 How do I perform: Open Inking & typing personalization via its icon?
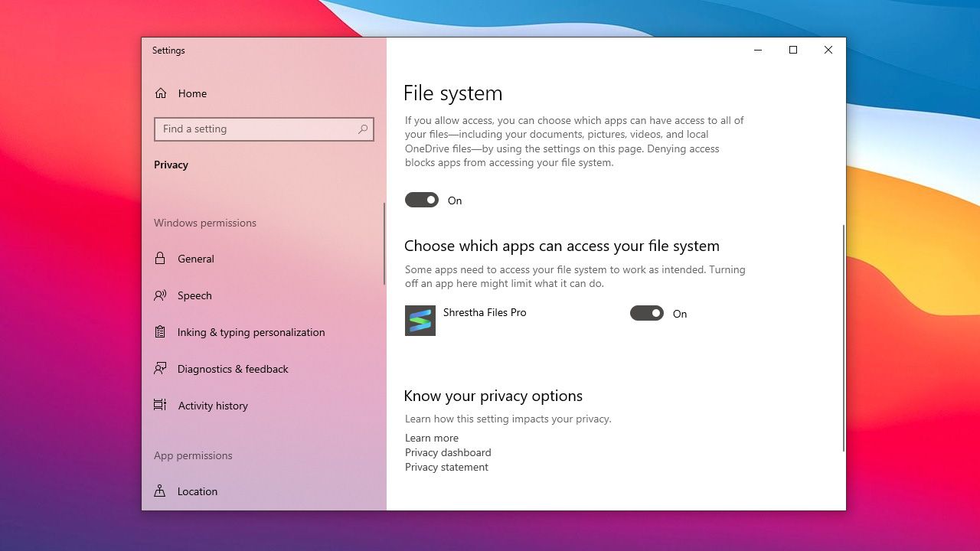click(x=160, y=332)
